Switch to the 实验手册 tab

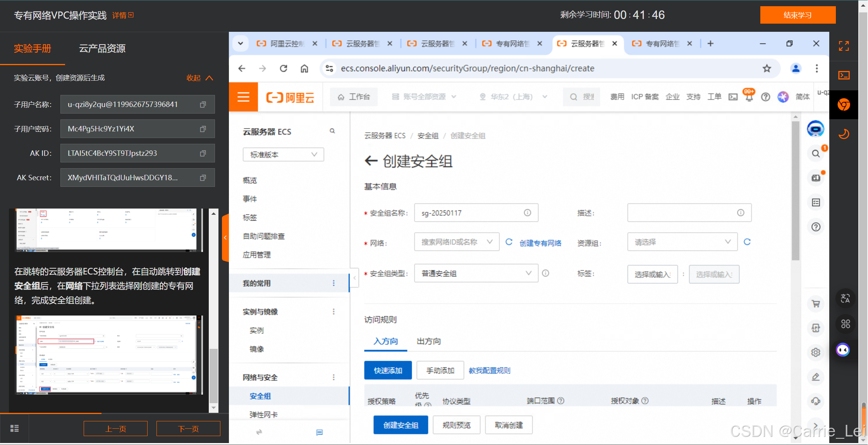[33, 48]
